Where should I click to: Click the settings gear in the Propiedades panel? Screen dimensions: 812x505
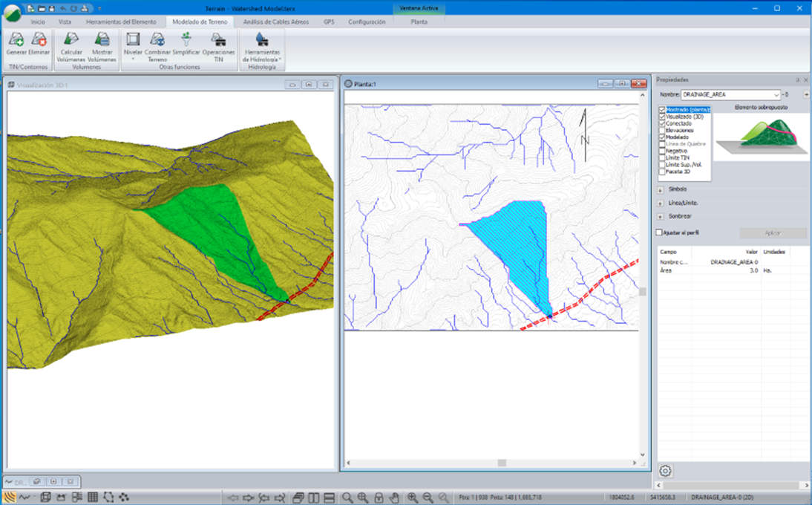click(666, 471)
